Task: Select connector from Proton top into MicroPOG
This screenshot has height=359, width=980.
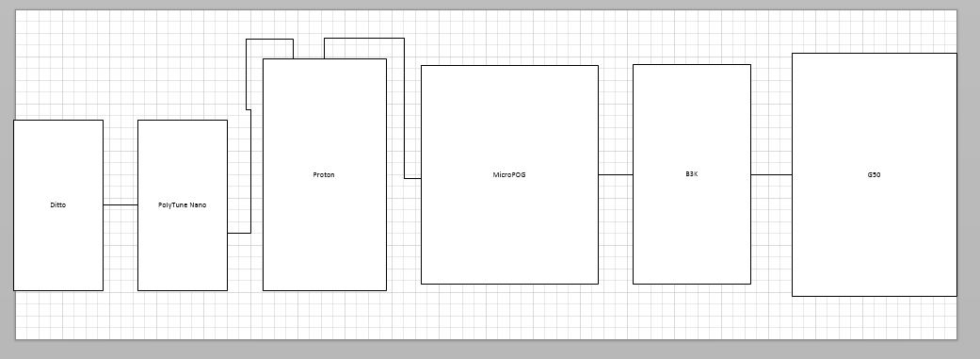Action: click(x=404, y=109)
